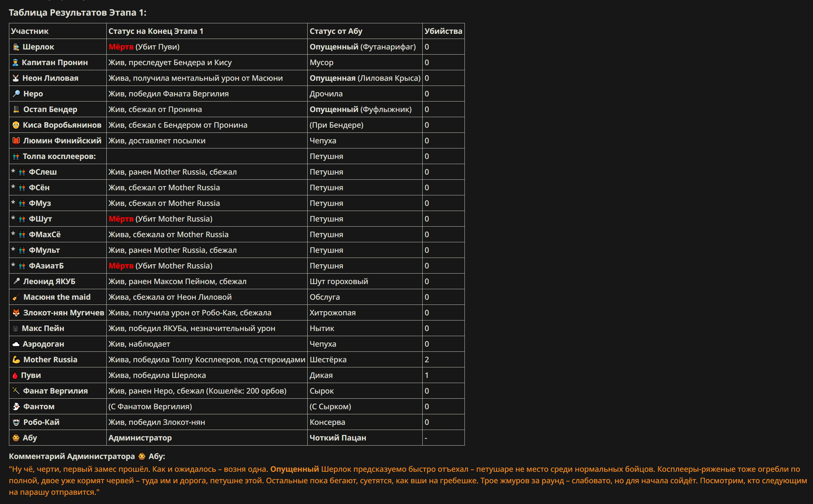Click the cell Жив, победил Злокот-нян
Image resolution: width=813 pixels, height=504 pixels.
[207, 422]
